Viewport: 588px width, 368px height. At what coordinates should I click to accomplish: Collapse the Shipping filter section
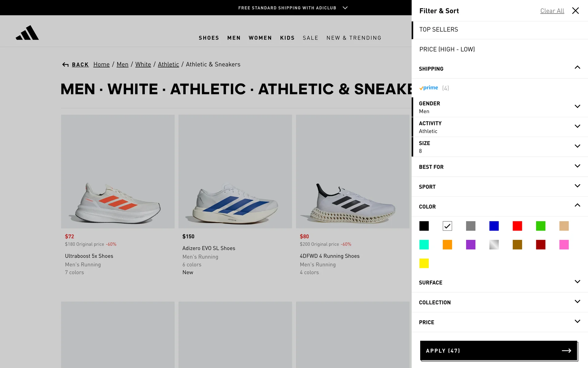[x=577, y=68]
